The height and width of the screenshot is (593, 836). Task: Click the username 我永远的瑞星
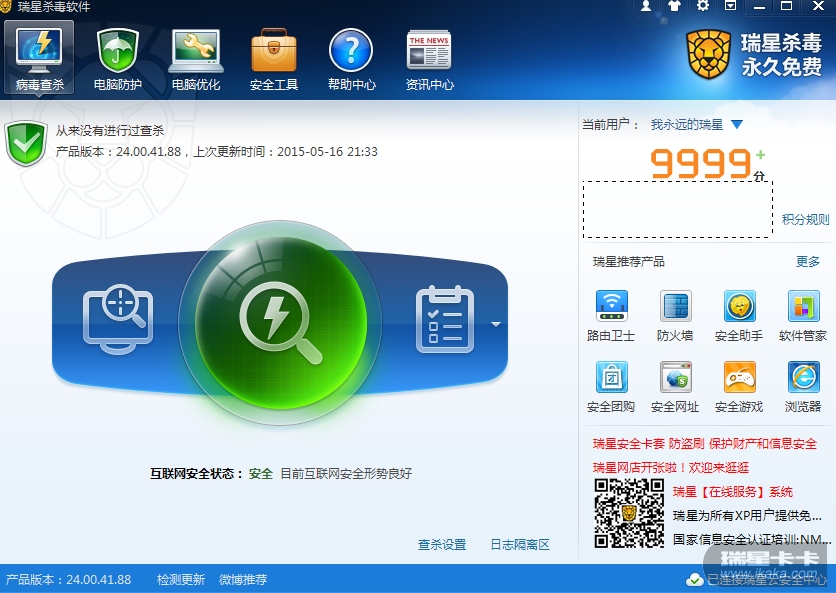pyautogui.click(x=686, y=125)
